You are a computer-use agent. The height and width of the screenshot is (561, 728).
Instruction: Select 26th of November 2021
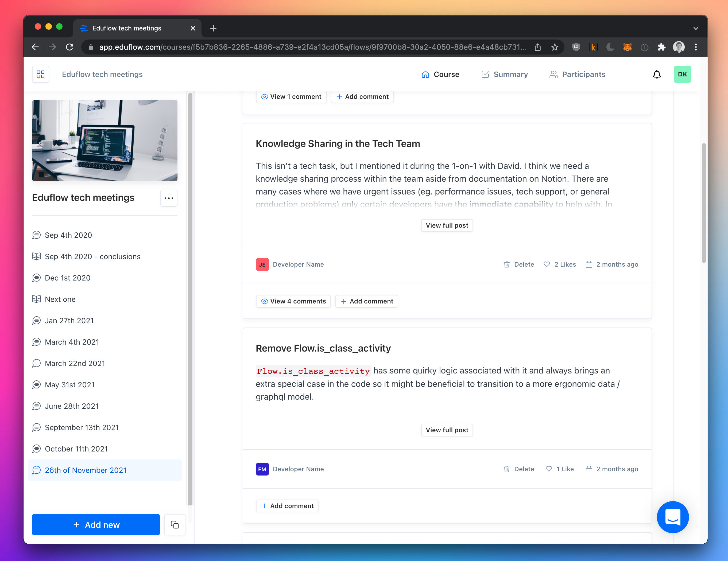(x=105, y=470)
